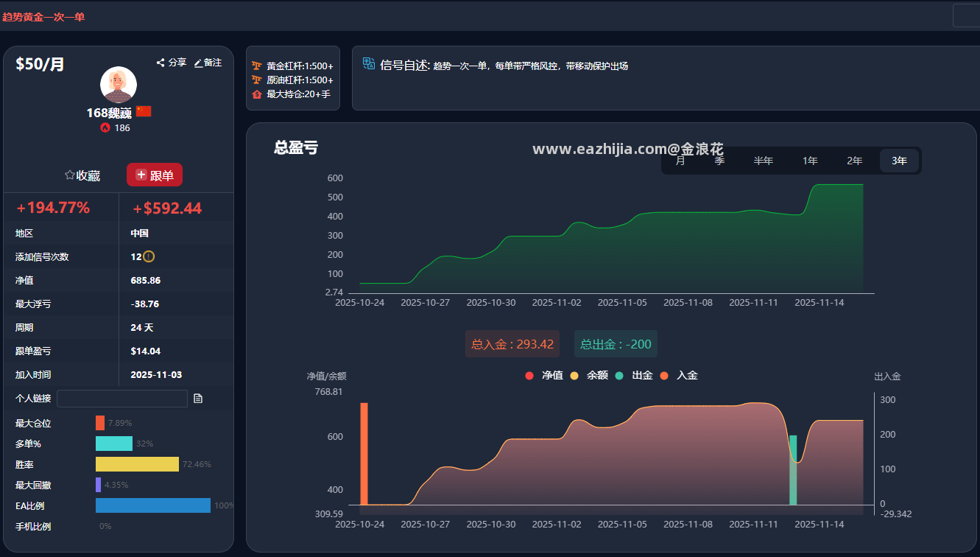This screenshot has height=557, width=980.
Task: Click the 跟单盈亏 value $14.04
Action: click(146, 351)
